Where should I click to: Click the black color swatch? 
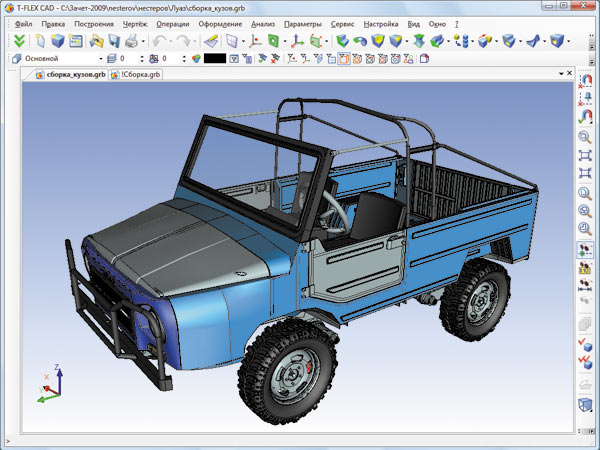pyautogui.click(x=214, y=59)
